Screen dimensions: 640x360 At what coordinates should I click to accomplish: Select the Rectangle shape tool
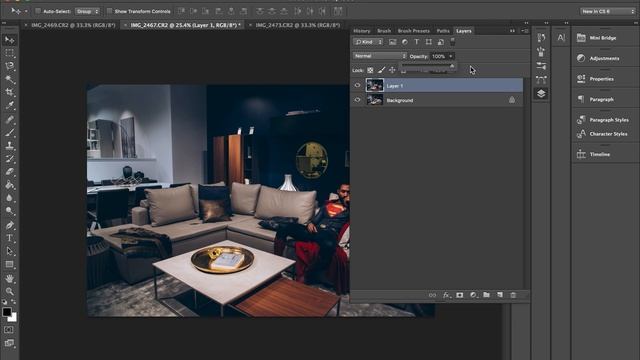tap(9, 264)
